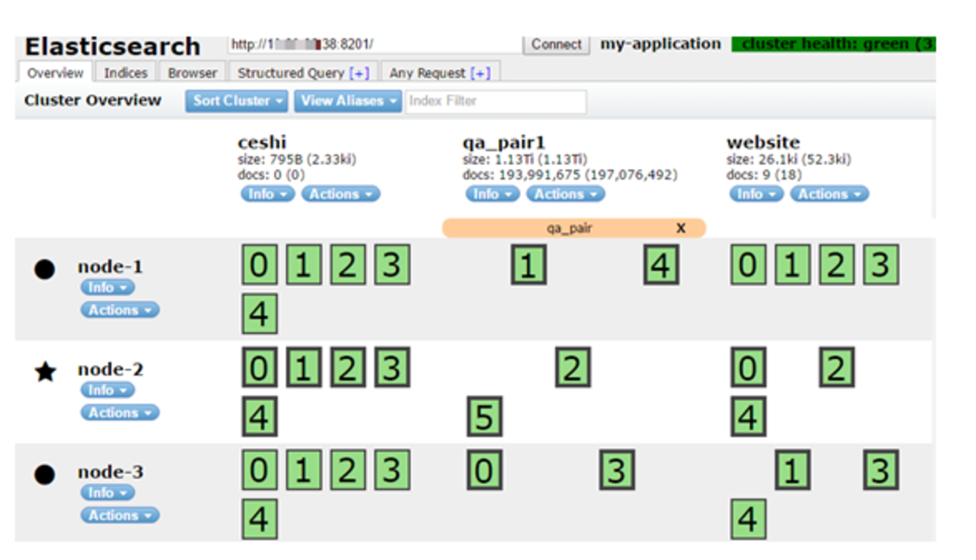Open Info dropdown for qa_pair1 index

pos(492,194)
